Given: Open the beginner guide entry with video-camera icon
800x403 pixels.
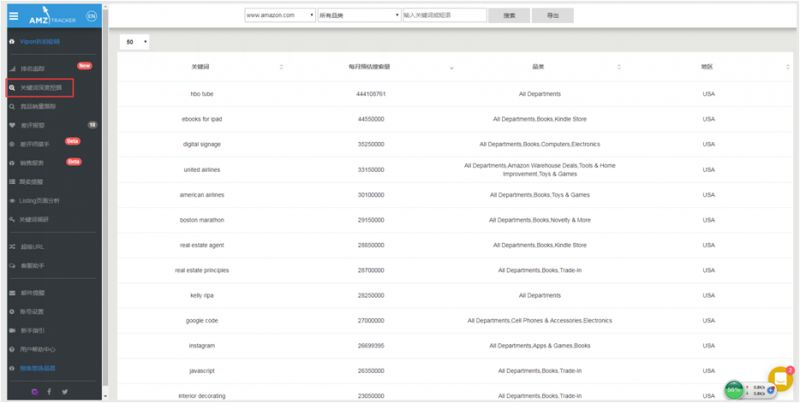Looking at the screenshot, I should [x=28, y=331].
